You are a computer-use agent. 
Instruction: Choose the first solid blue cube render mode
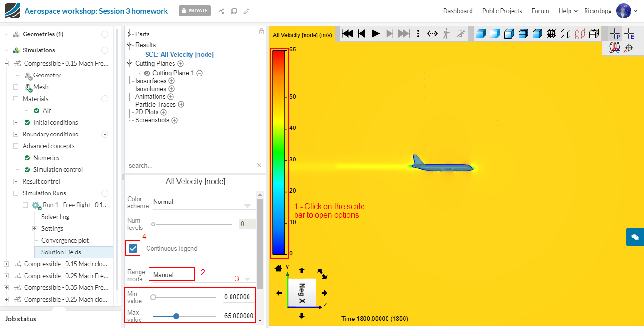[480, 34]
